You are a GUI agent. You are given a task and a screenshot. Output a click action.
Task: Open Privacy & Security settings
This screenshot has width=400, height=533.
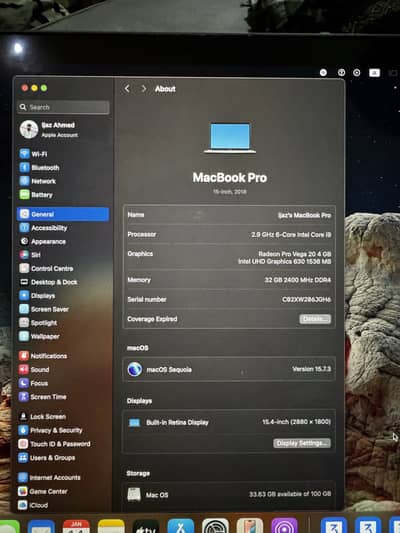point(51,430)
